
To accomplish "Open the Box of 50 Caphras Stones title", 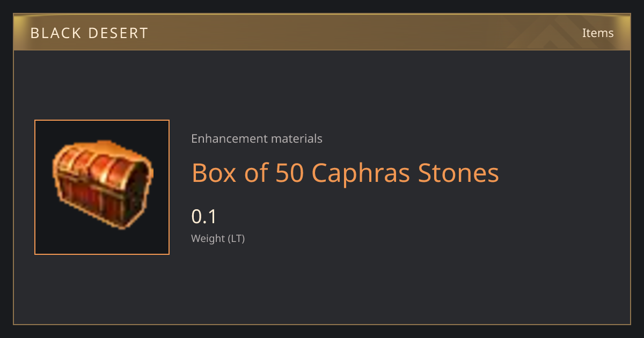I will (345, 173).
